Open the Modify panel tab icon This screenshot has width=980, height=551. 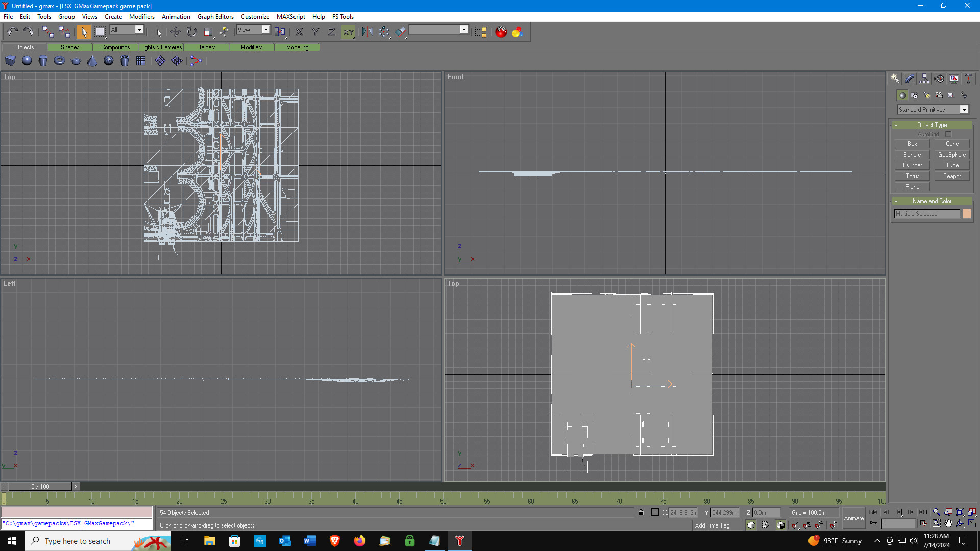[910, 79]
